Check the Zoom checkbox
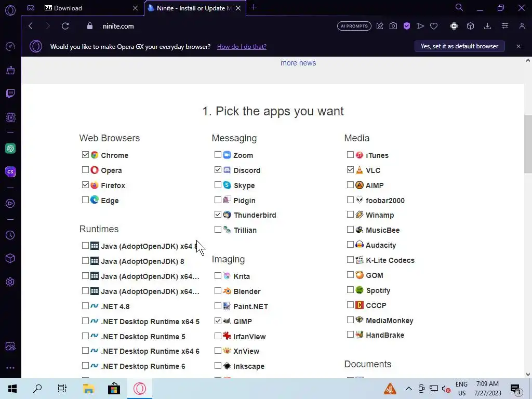Image resolution: width=532 pixels, height=399 pixels. pos(218,155)
